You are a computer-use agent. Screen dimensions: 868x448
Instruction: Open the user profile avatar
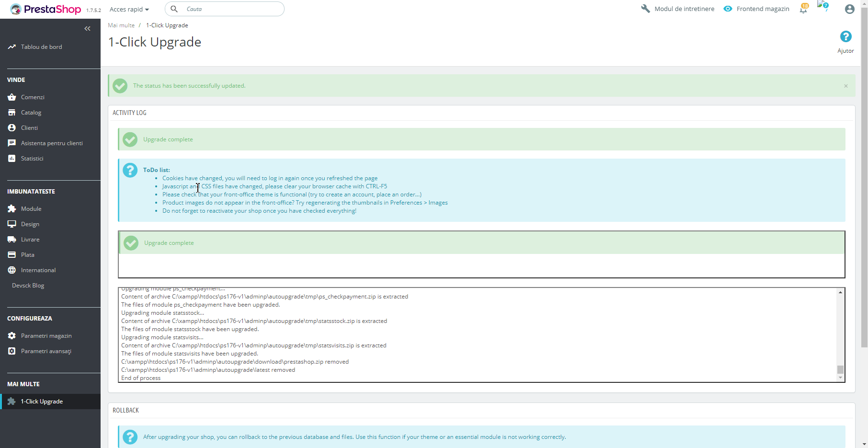(850, 9)
